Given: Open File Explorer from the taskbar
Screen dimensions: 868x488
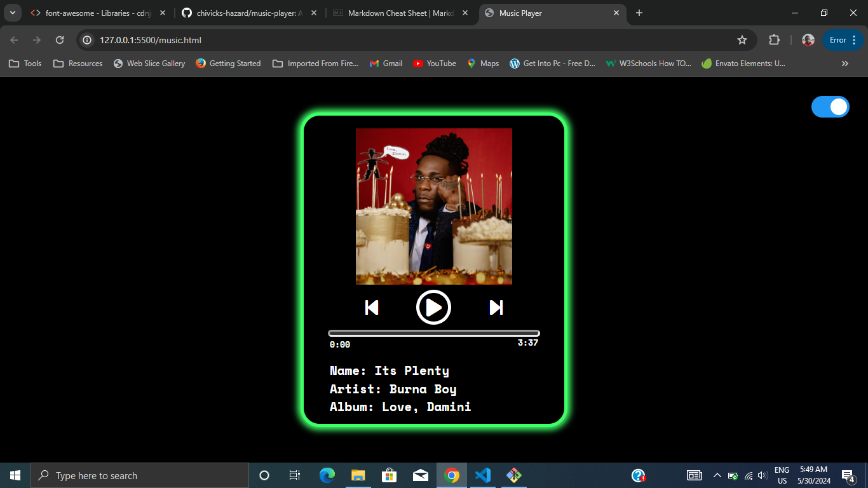Looking at the screenshot, I should 358,475.
